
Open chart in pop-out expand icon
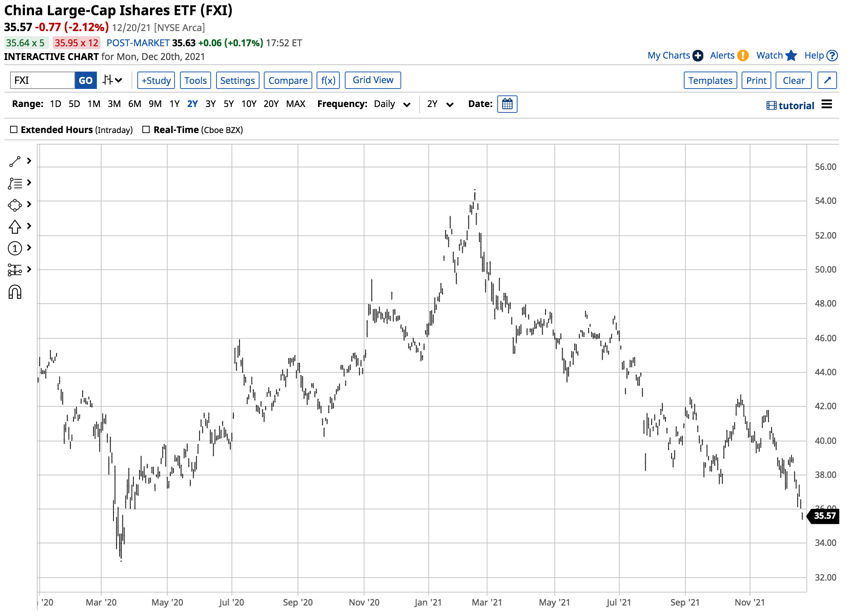827,80
